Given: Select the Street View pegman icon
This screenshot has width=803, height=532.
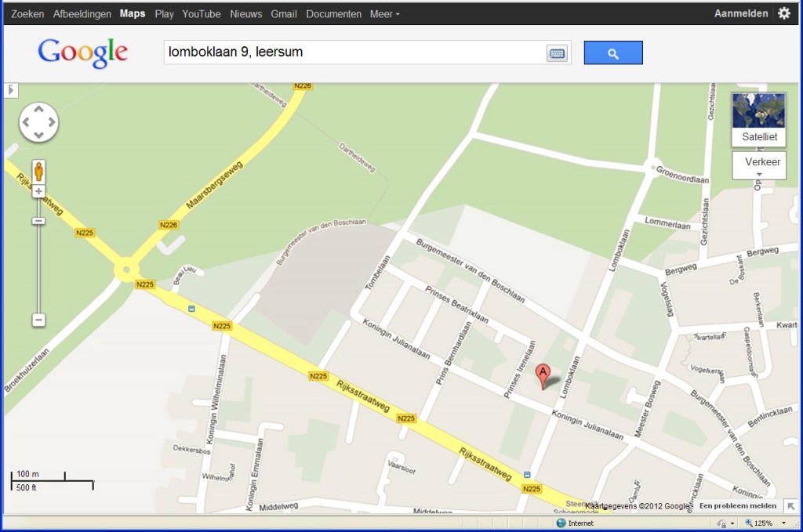Looking at the screenshot, I should click(38, 172).
